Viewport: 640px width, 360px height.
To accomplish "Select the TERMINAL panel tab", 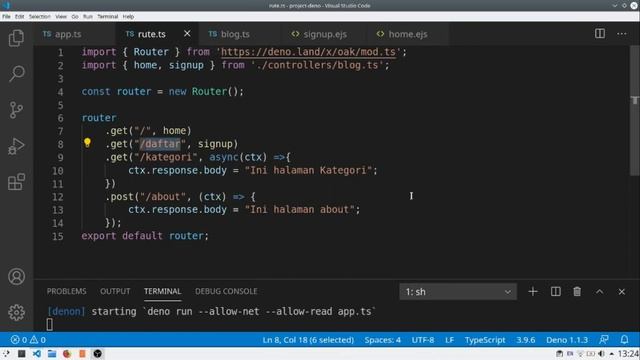I will [162, 291].
